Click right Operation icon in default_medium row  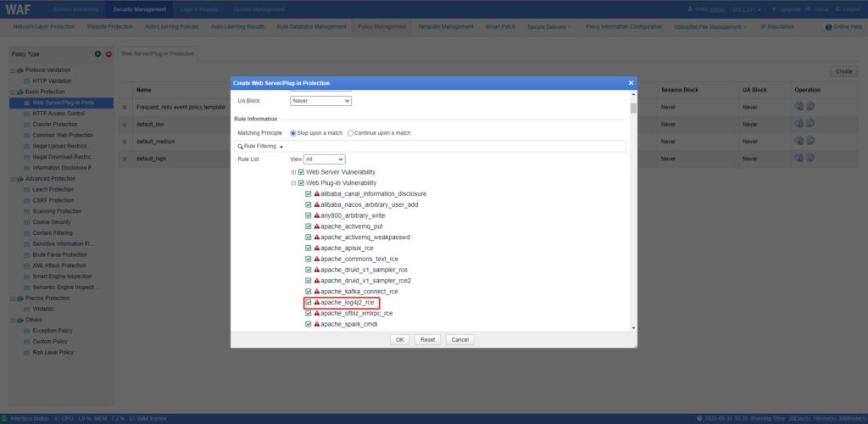click(x=810, y=141)
